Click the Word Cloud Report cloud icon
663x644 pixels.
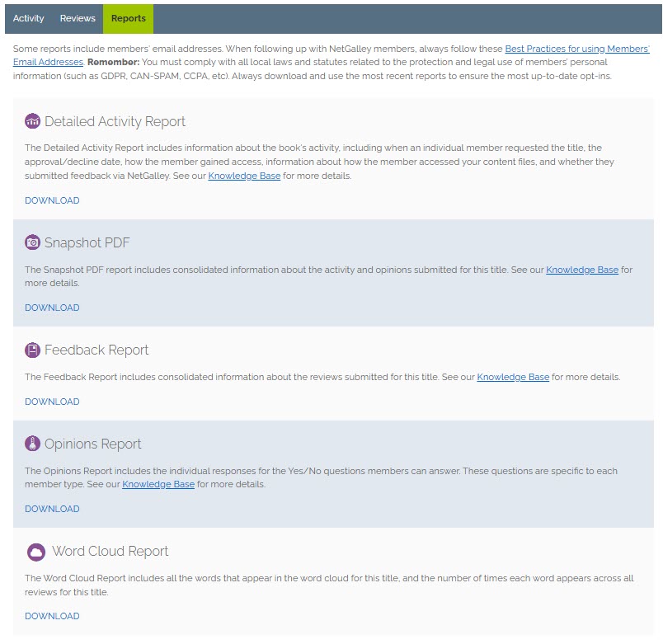(x=35, y=552)
